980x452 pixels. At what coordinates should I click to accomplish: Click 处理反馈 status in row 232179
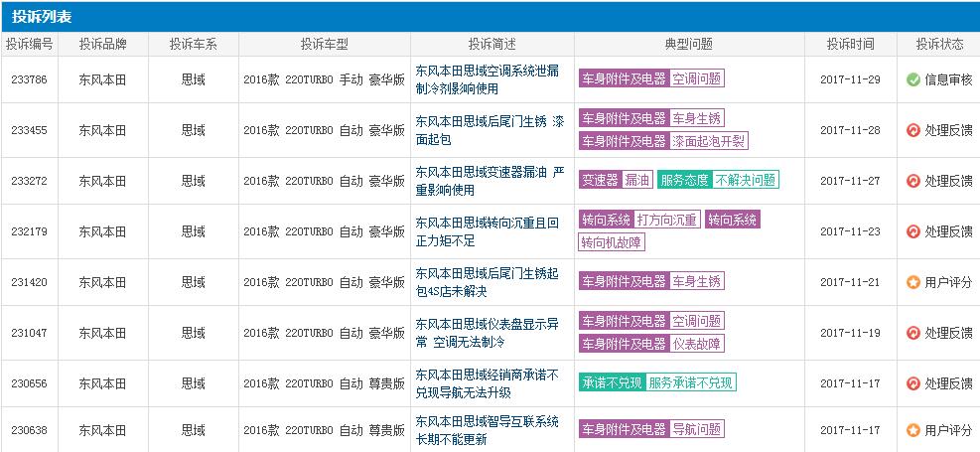[948, 231]
